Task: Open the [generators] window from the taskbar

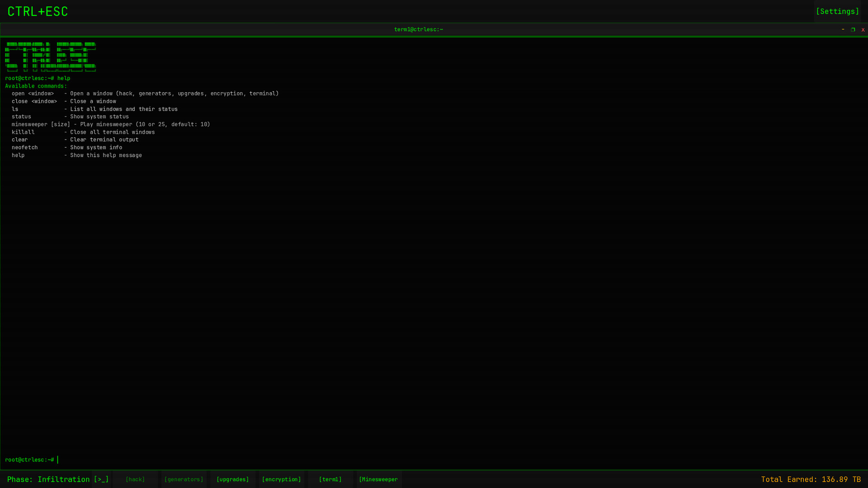Action: 184,479
